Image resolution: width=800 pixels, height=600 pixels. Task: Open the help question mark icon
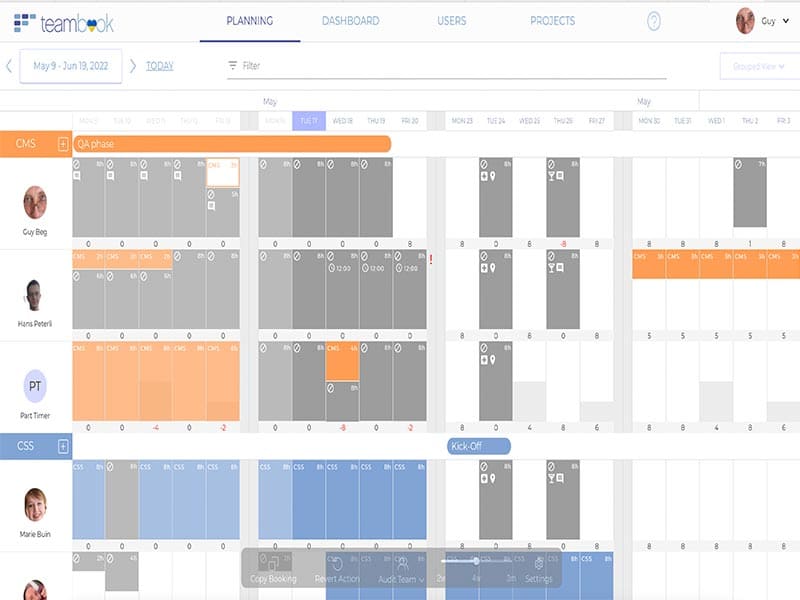(x=654, y=21)
